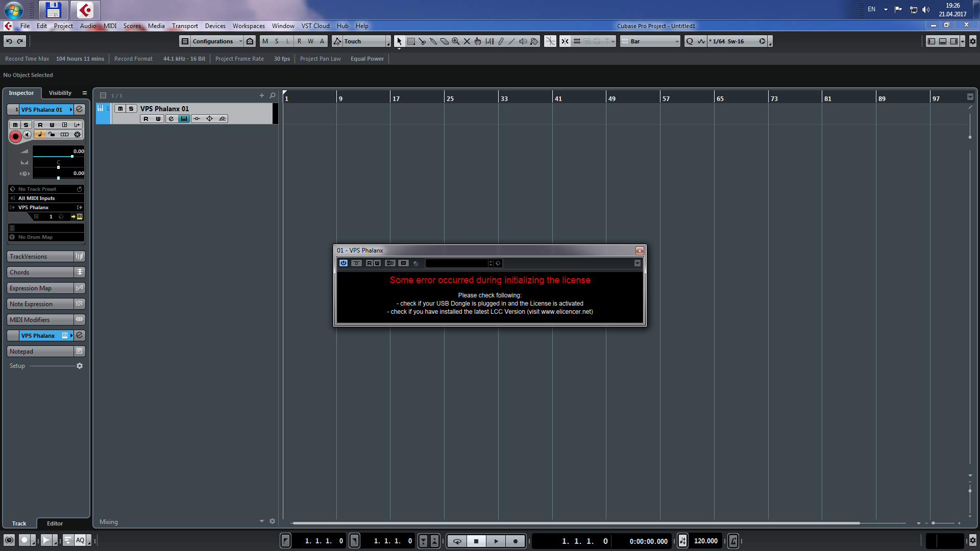The width and height of the screenshot is (980, 551).
Task: Click the Record enable button on track
Action: click(15, 135)
